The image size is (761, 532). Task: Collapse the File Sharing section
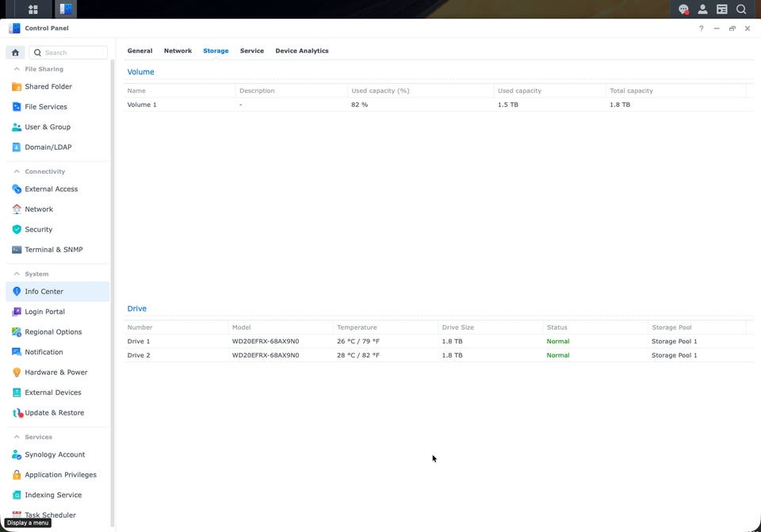coord(17,69)
